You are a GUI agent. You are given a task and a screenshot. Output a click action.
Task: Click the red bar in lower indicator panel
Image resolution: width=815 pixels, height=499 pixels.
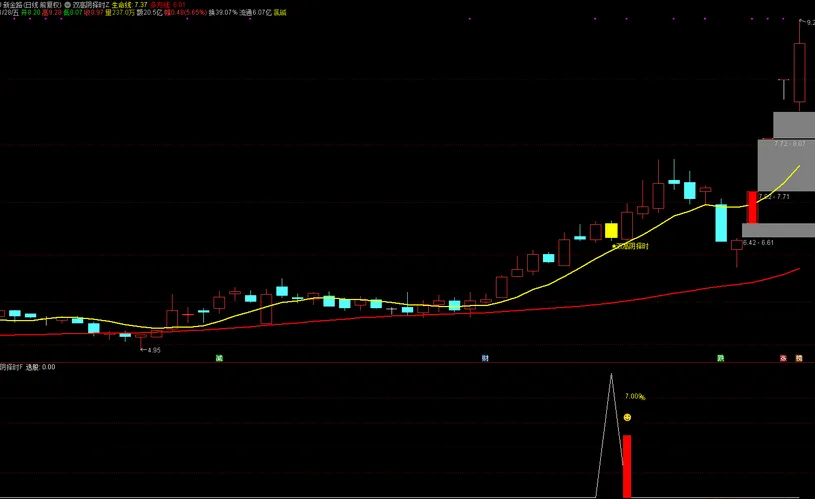coord(627,465)
